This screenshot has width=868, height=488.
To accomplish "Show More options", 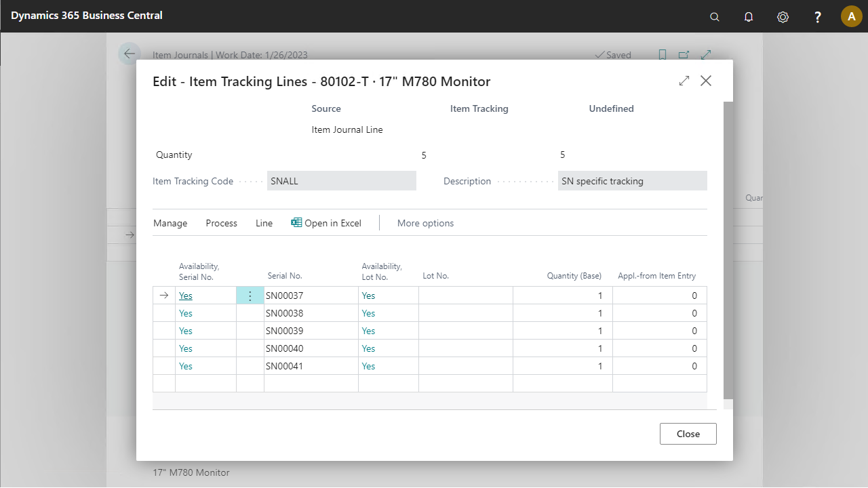I will (x=426, y=223).
